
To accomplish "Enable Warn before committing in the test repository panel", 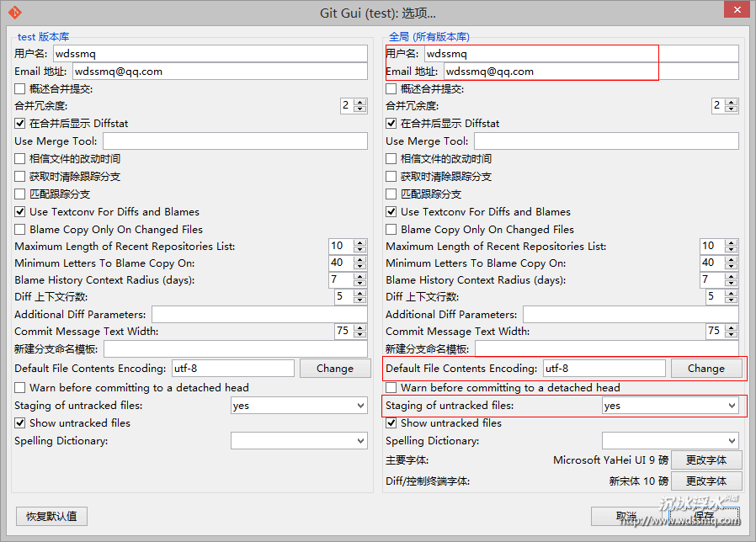I will click(20, 388).
